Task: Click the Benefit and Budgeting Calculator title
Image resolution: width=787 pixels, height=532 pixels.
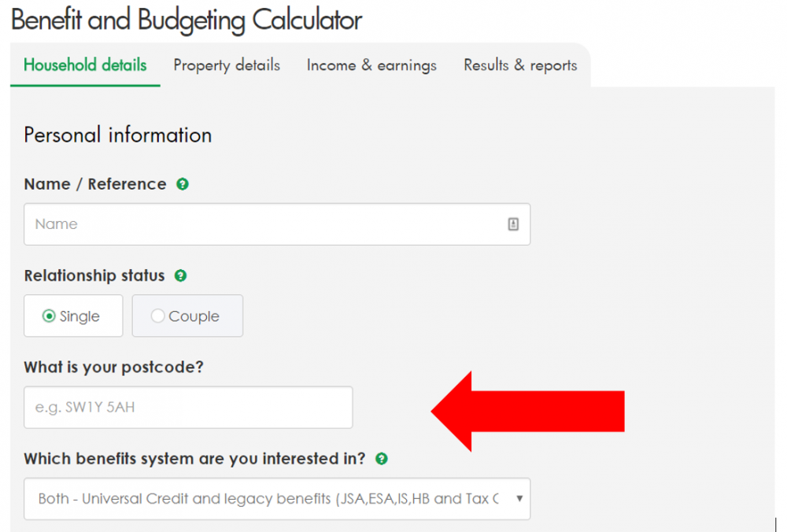Action: [x=187, y=20]
